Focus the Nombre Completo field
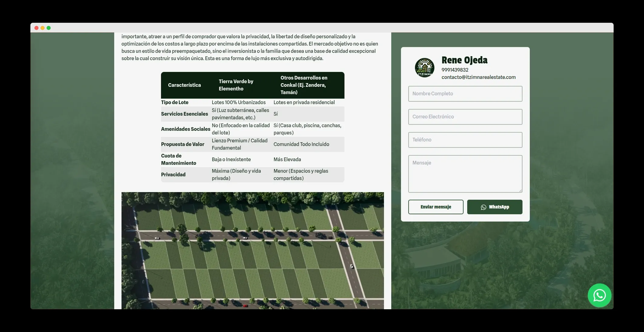The height and width of the screenshot is (332, 644). [465, 94]
